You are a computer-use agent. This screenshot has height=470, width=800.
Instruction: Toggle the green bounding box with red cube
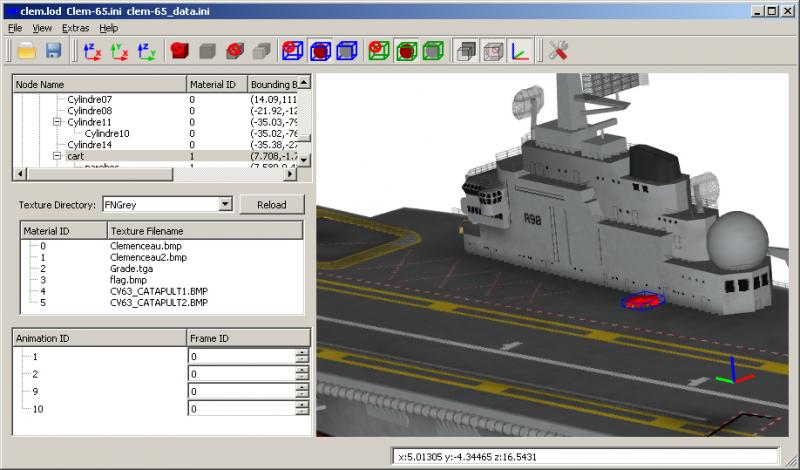[406, 51]
